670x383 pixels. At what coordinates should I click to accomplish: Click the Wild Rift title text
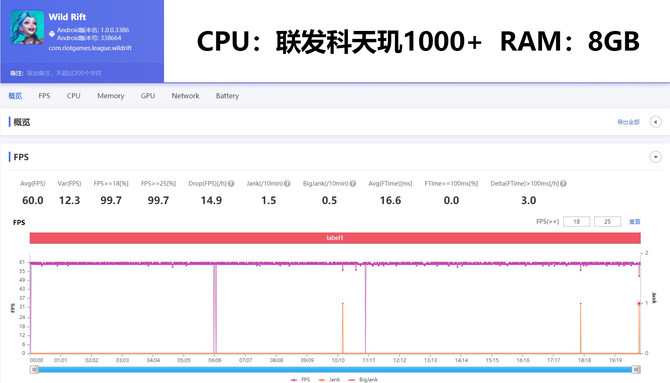coord(67,17)
